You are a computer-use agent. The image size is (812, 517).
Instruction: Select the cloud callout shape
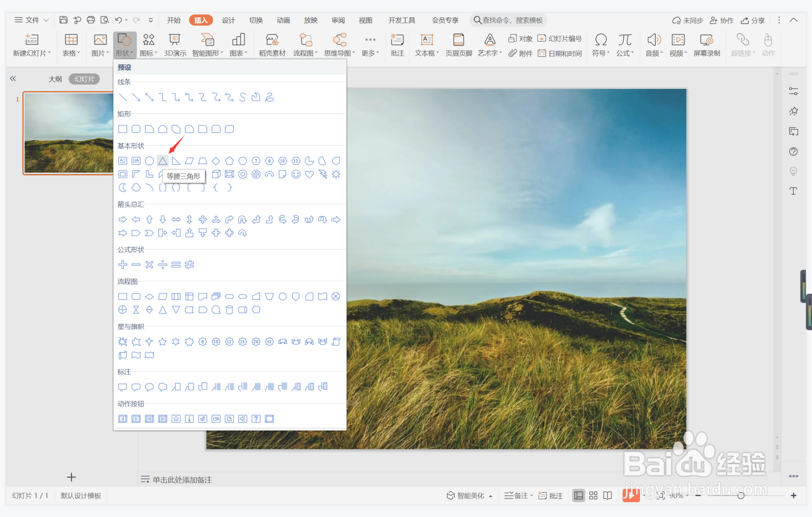(x=162, y=387)
